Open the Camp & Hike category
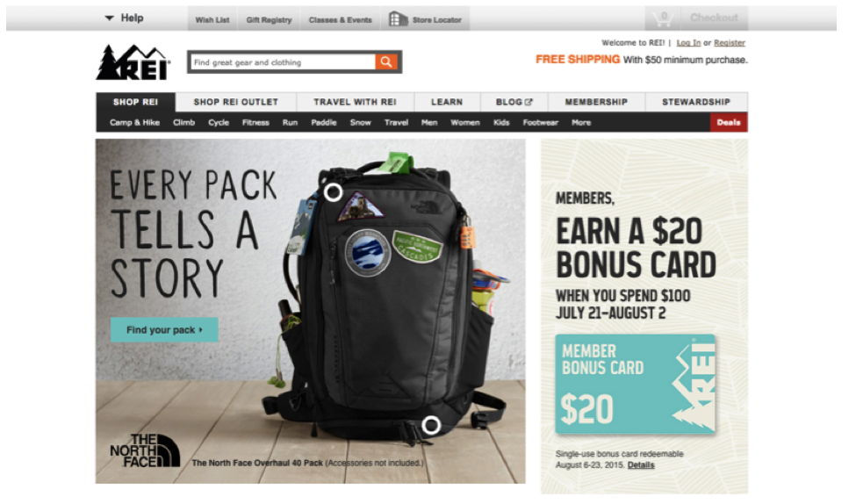Screen dimensions: 856x504 click(134, 123)
